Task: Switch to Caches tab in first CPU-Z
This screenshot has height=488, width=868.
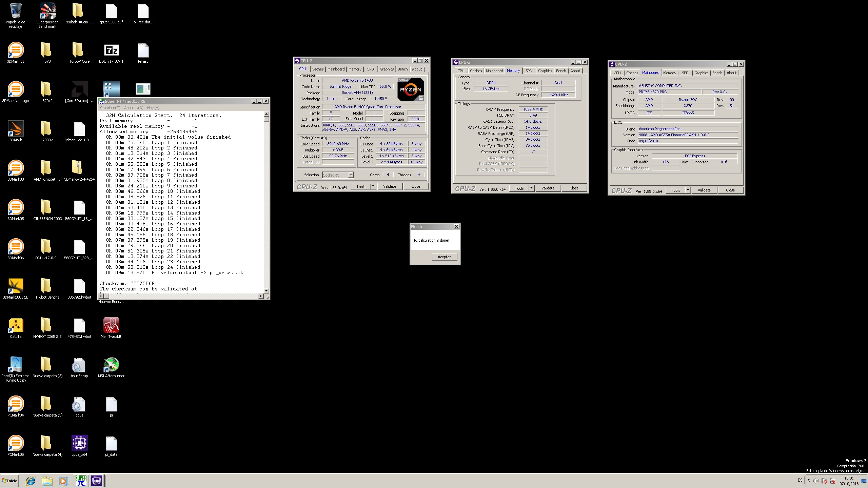Action: (x=317, y=69)
